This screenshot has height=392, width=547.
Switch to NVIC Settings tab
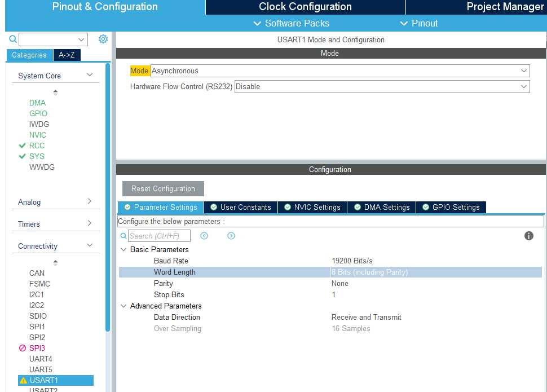point(312,207)
